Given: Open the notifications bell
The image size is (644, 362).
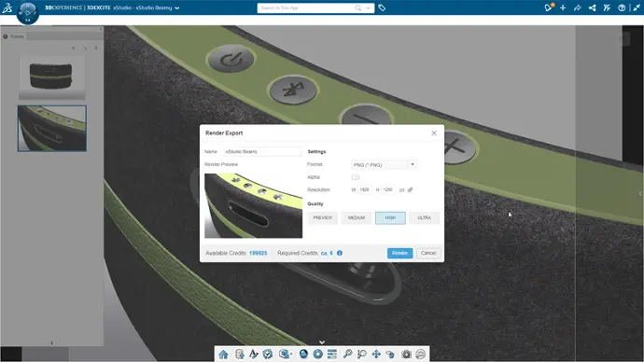Looking at the screenshot, I should click(x=548, y=7).
